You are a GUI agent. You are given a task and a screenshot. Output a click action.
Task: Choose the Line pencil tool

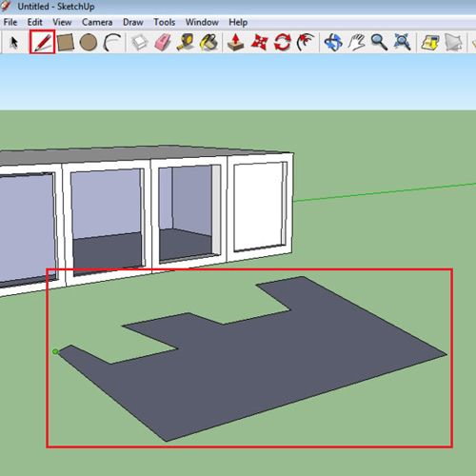[43, 42]
